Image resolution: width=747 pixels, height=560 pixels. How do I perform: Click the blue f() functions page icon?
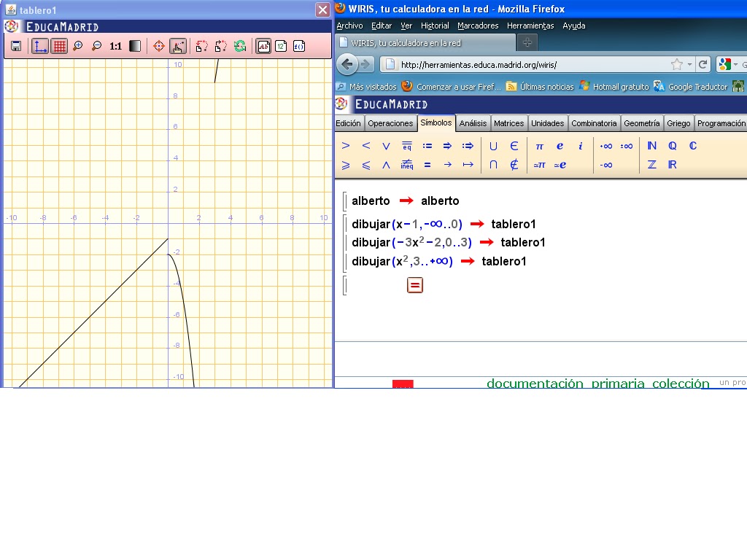click(299, 46)
